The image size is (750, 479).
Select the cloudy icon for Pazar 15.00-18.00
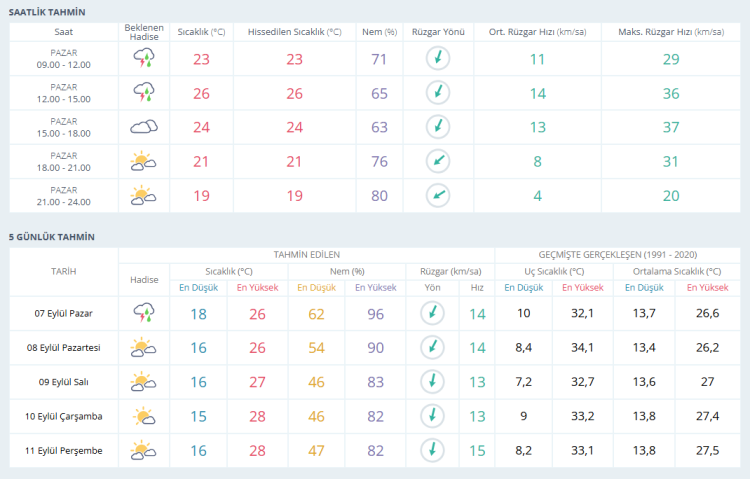pyautogui.click(x=144, y=127)
